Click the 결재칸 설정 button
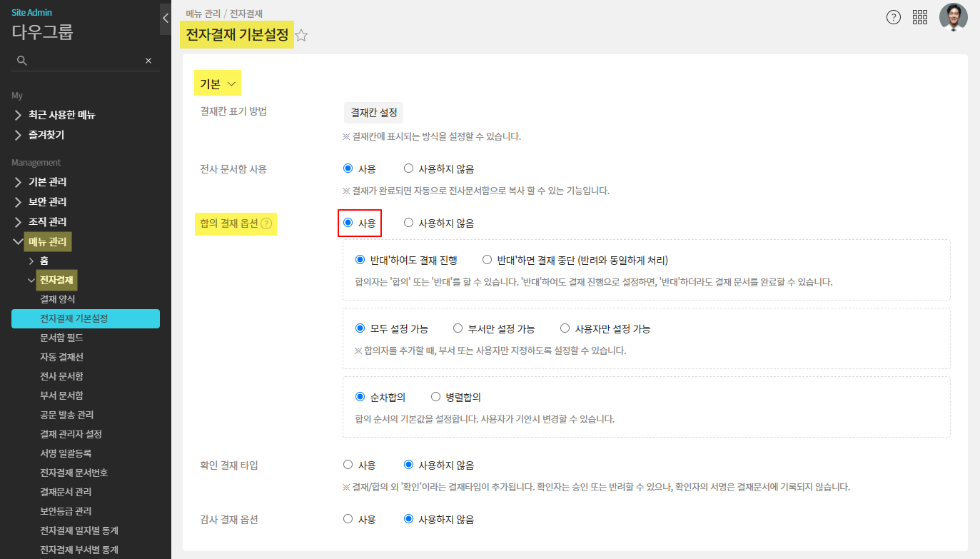Viewport: 980px width, 559px height. pos(373,113)
